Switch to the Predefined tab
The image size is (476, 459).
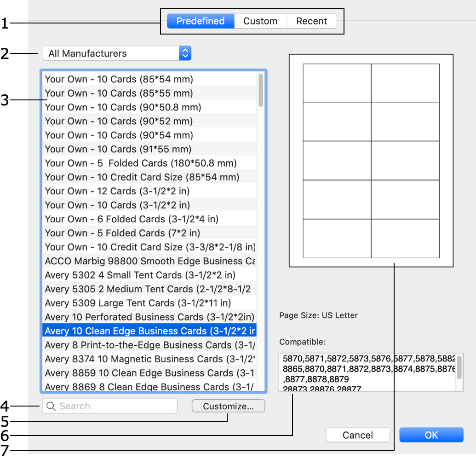201,21
